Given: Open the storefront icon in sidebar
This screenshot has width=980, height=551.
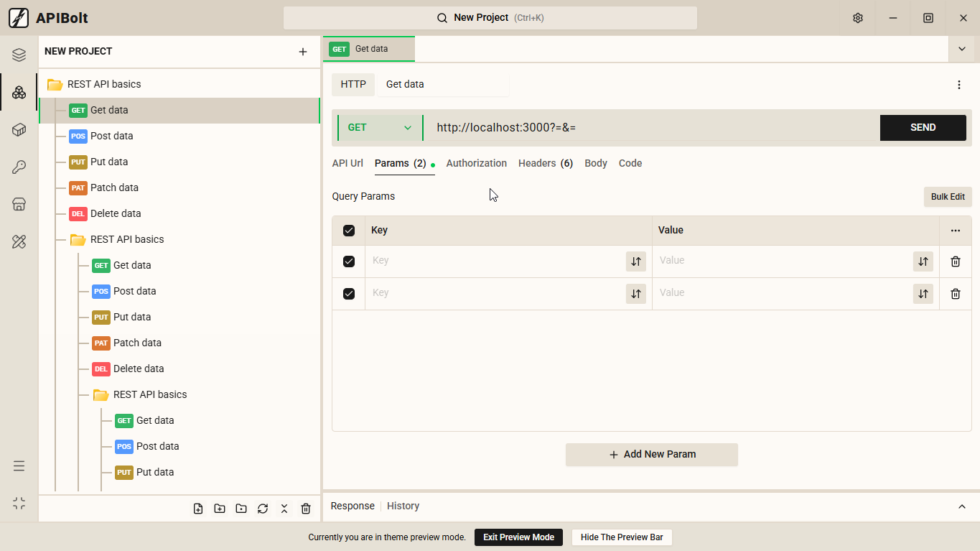Looking at the screenshot, I should (19, 205).
